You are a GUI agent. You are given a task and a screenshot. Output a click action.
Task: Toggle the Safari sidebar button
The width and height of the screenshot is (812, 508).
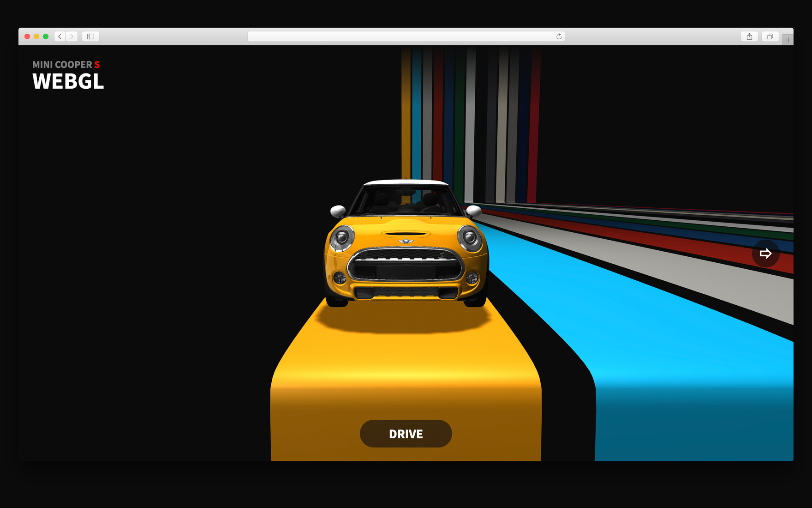pos(90,36)
